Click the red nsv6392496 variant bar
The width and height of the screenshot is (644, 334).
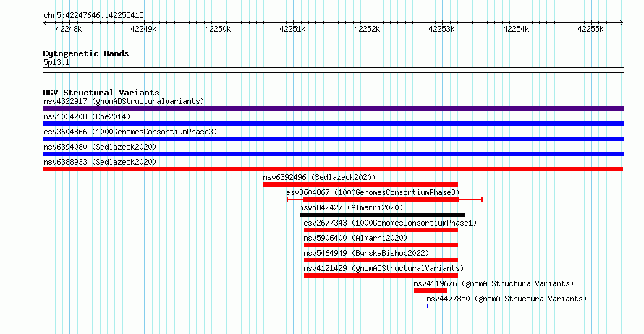[x=360, y=184]
